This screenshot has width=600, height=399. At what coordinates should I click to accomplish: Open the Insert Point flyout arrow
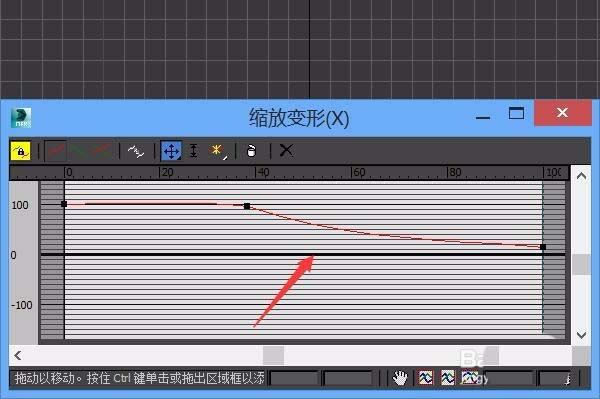(x=226, y=158)
